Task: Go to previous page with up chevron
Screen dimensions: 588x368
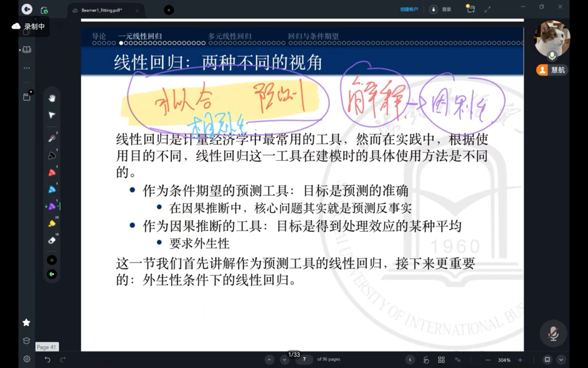Action: tap(269, 360)
